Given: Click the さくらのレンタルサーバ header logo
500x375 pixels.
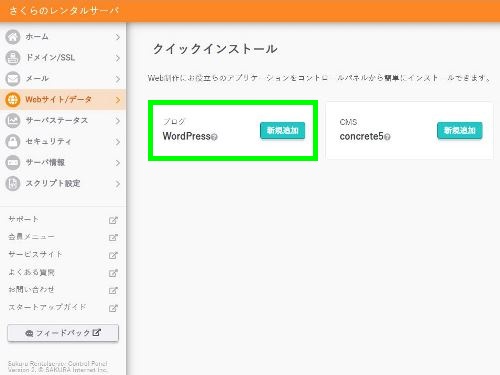Looking at the screenshot, I should (x=64, y=11).
